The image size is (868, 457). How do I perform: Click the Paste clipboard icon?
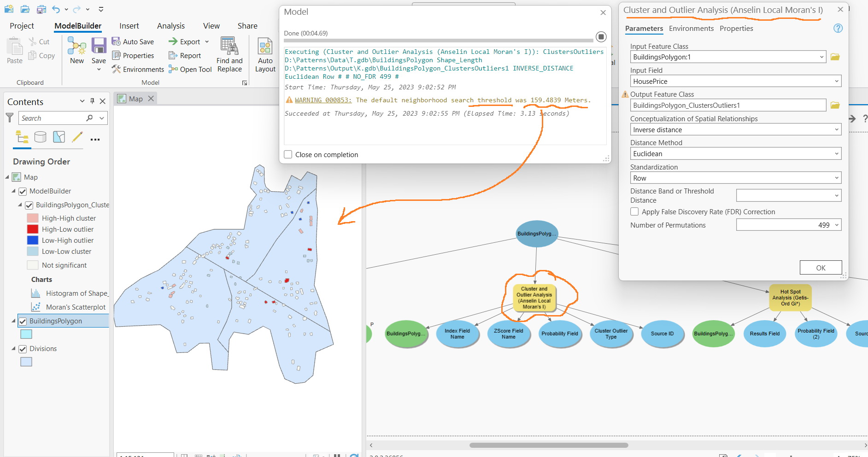click(15, 46)
